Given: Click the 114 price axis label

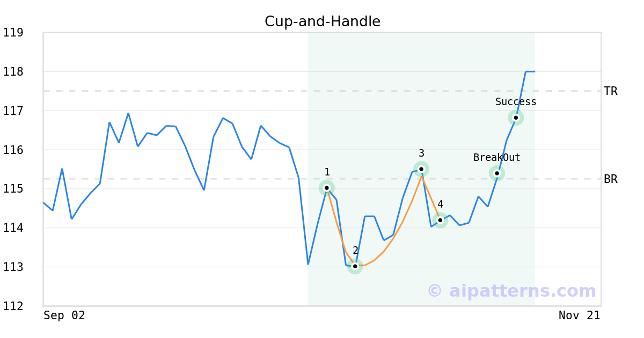Looking at the screenshot, I should click(13, 228).
